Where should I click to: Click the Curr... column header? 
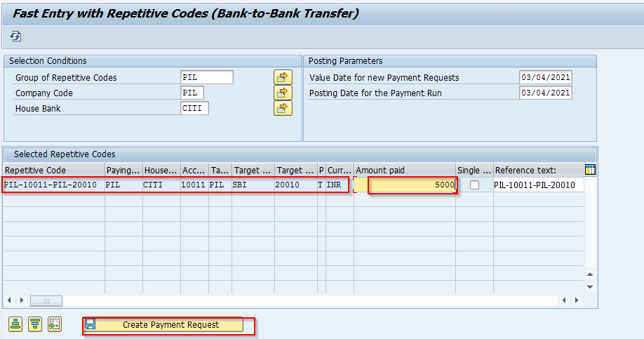340,170
